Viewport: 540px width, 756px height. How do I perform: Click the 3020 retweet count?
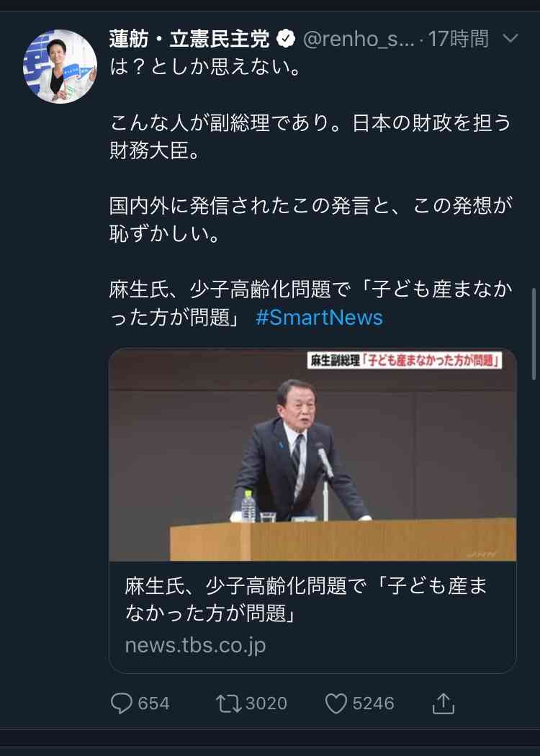(266, 703)
